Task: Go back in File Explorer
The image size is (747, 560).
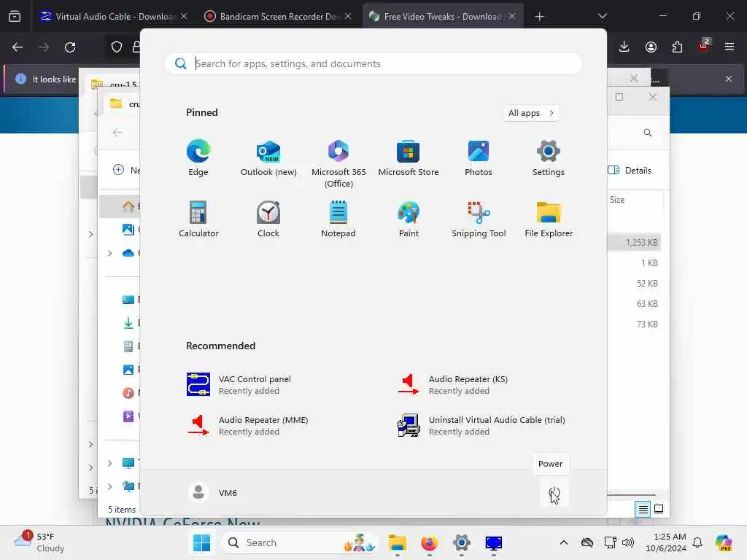Action: click(x=117, y=133)
